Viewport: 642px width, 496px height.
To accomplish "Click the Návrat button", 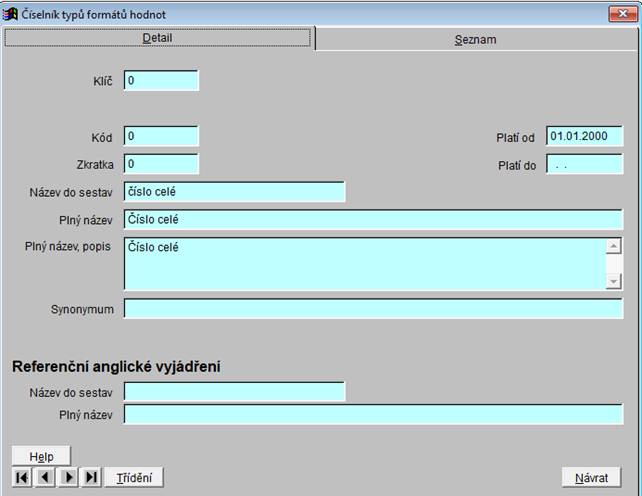I will (591, 478).
